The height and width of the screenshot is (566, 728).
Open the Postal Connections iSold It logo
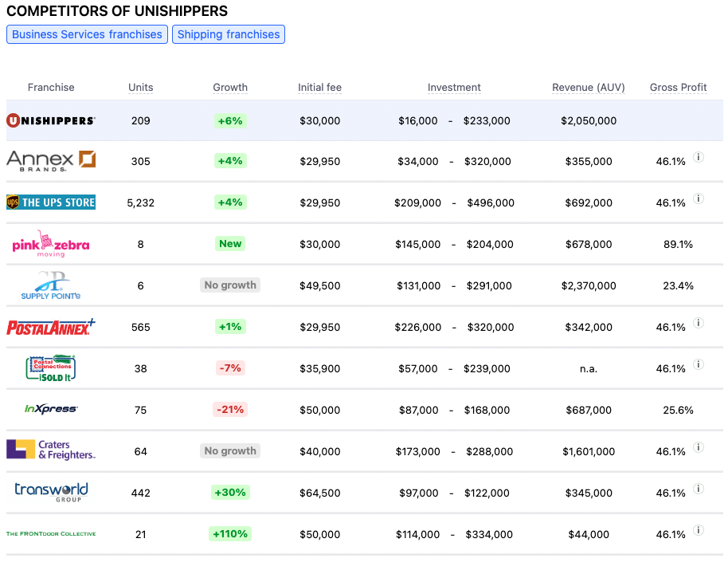51,368
